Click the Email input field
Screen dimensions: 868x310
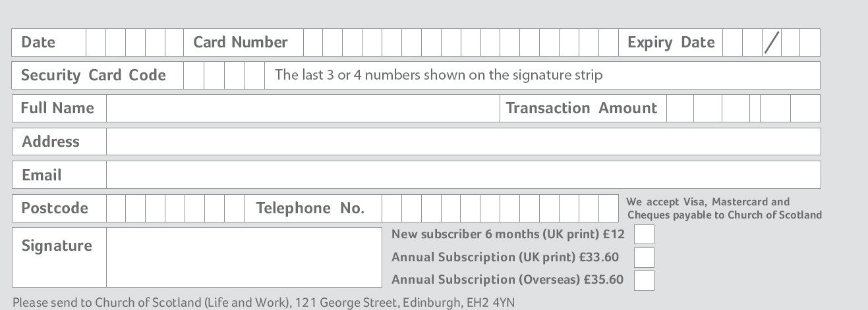click(x=463, y=175)
